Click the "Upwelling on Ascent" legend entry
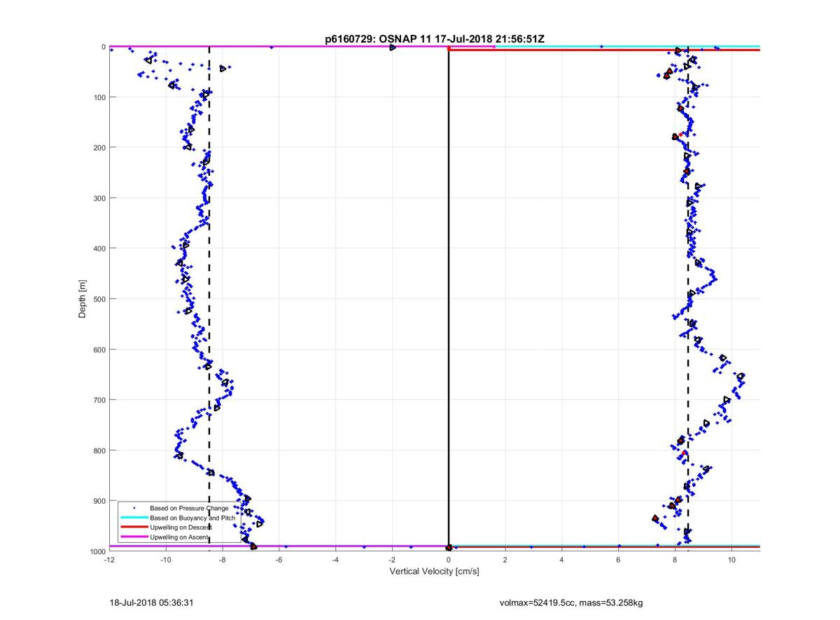 point(179,537)
